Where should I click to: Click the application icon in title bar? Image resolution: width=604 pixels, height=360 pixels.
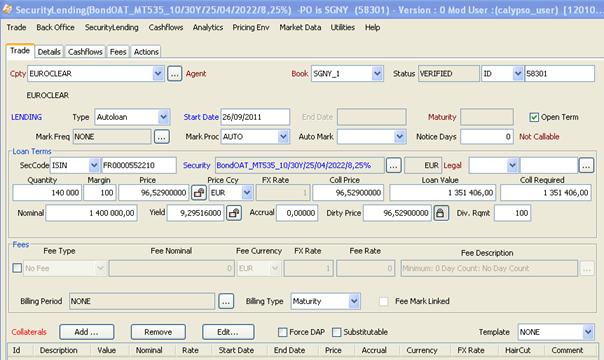7,9
